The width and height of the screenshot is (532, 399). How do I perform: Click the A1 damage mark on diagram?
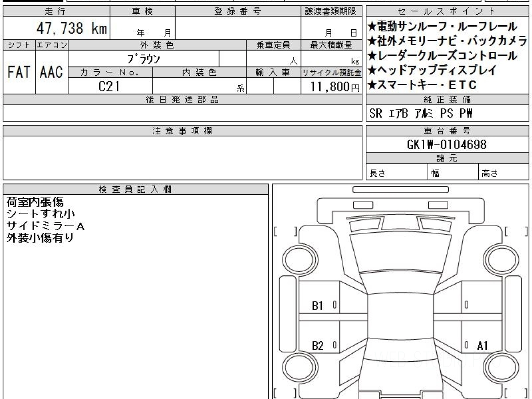pos(483,346)
